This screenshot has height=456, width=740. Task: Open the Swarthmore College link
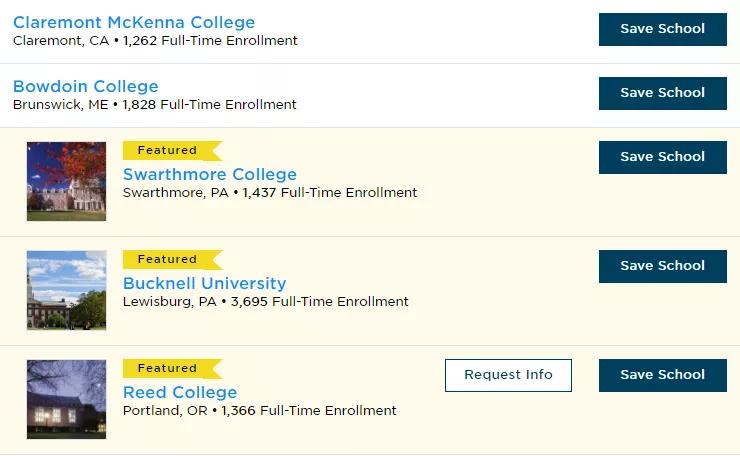coord(210,174)
